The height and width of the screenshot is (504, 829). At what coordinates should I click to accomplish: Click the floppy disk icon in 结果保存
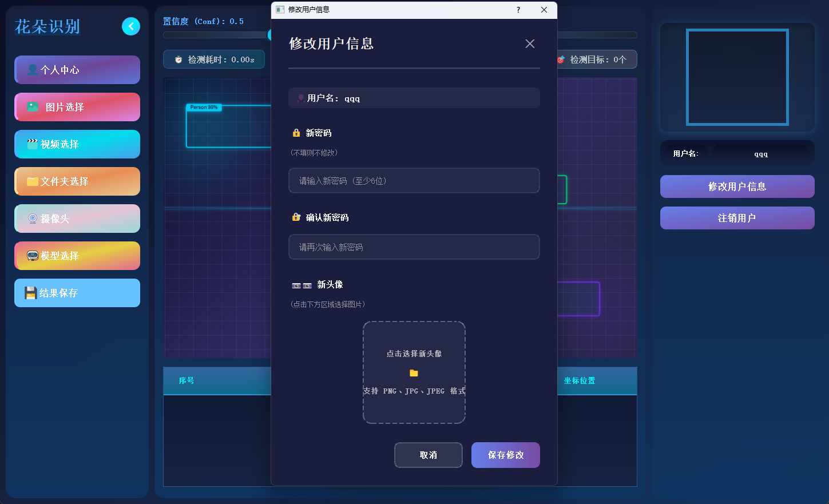point(31,293)
